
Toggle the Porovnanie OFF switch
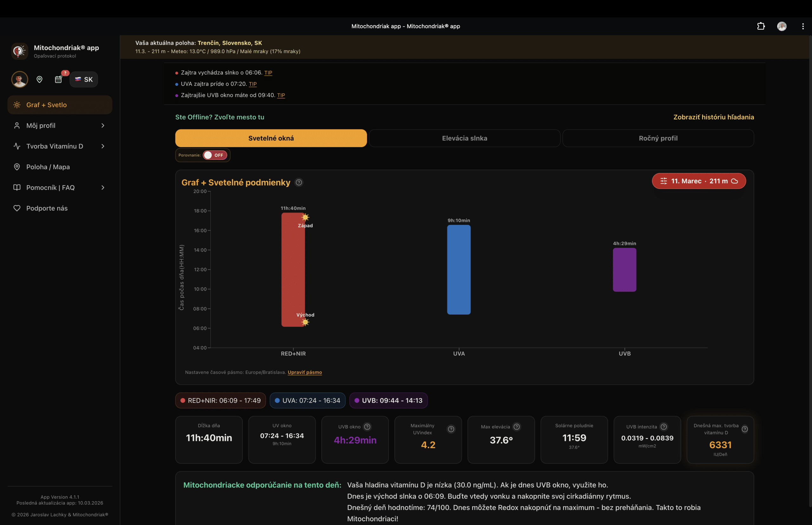215,155
